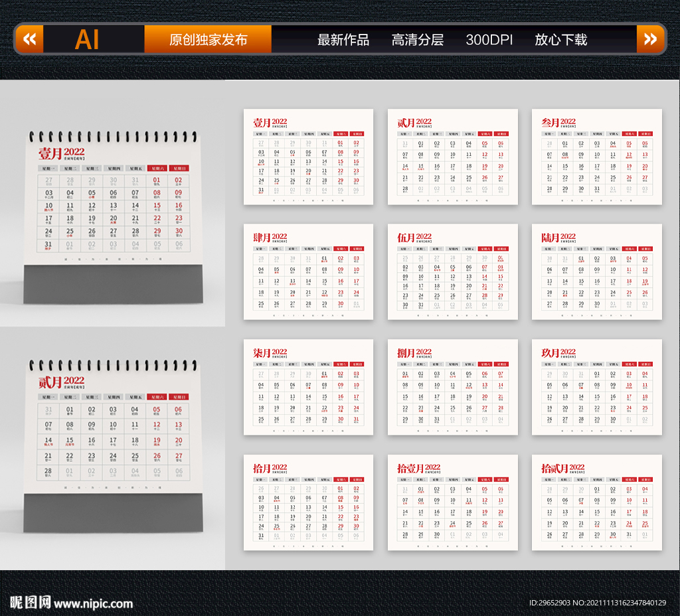
Task: Click the 壹月 2022 desk calendar mockup
Action: [113, 217]
